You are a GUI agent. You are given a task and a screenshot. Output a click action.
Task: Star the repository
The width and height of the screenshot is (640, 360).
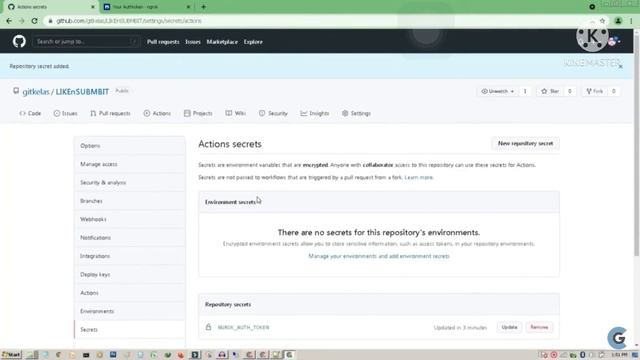(550, 91)
